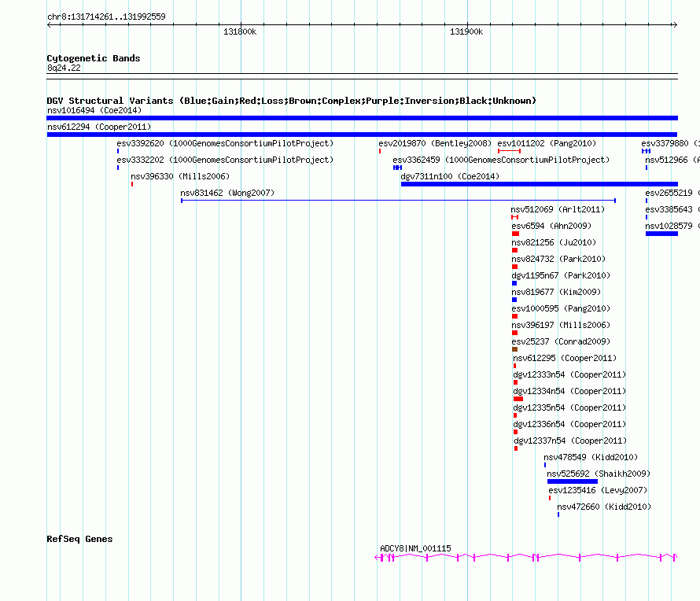Click the Cytogenetic Bands track title
This screenshot has height=601, width=700.
click(x=94, y=58)
